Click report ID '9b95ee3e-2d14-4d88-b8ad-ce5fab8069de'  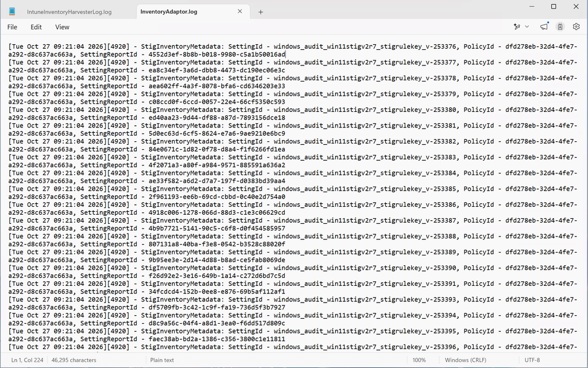(x=216, y=259)
